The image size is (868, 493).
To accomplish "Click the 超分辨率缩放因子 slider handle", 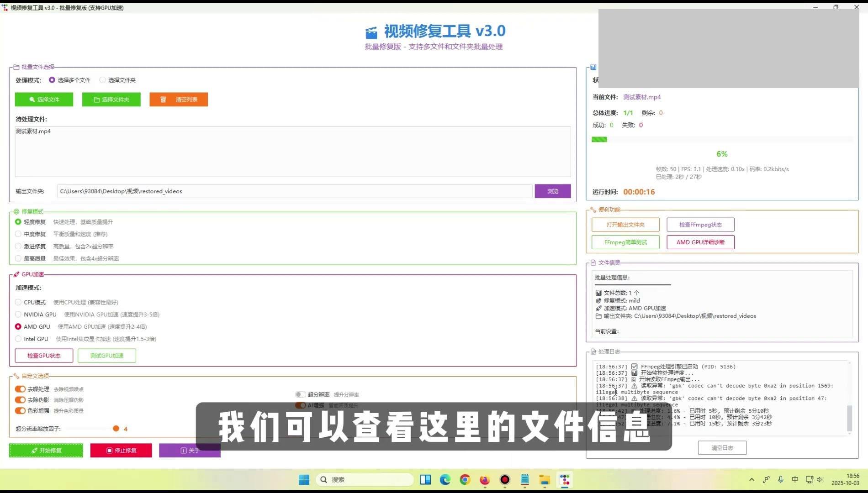I will click(116, 429).
